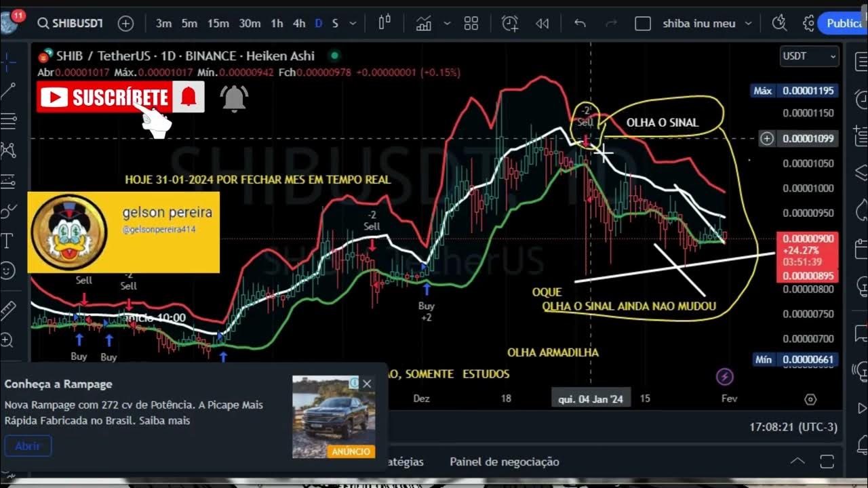
Task: Close the Rampage advertisement
Action: 367,384
